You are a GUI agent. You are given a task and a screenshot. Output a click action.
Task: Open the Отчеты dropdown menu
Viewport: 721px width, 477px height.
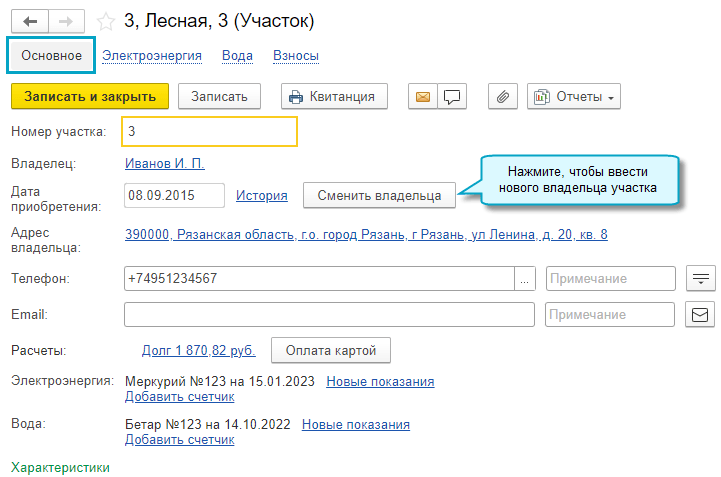point(574,96)
